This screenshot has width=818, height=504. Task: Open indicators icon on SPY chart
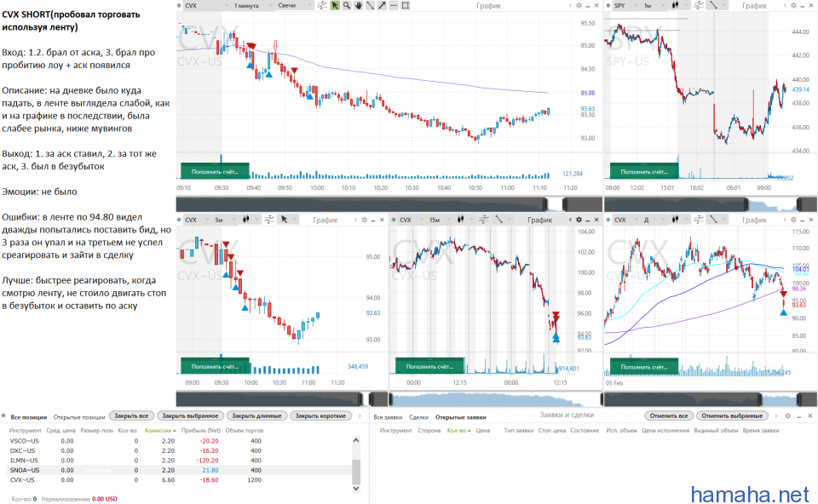pos(699,6)
